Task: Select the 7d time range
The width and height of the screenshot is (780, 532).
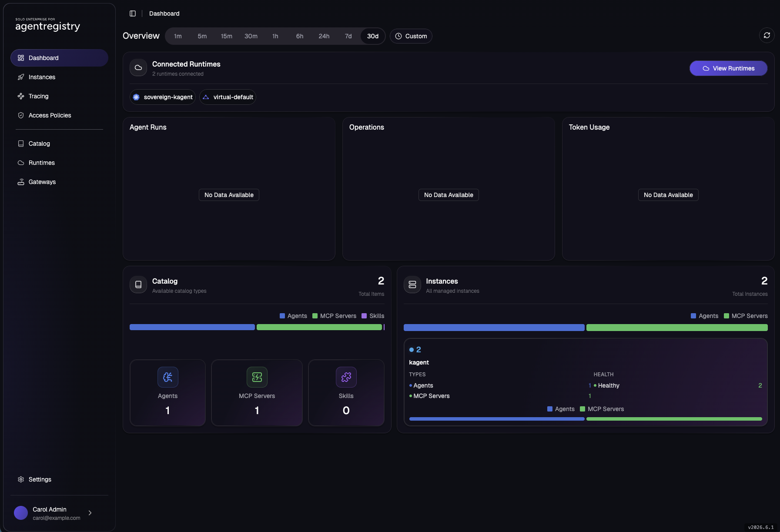Action: click(348, 36)
